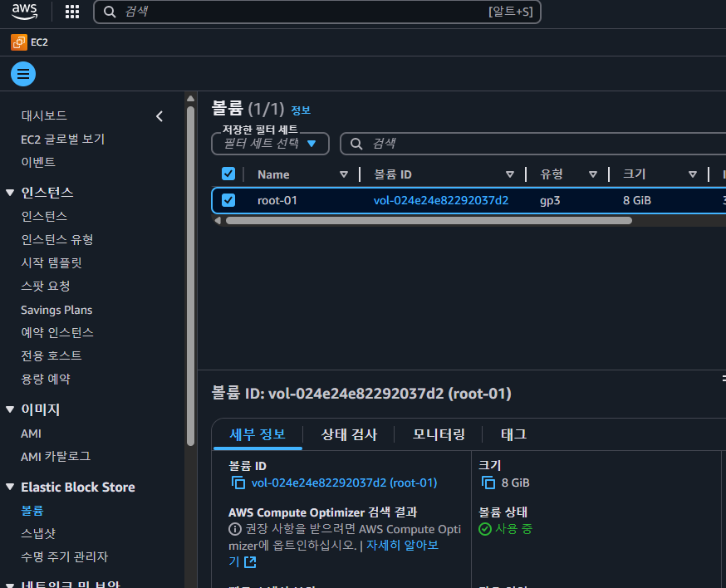Open EC2 글로벌 보기 in sidebar
The image size is (726, 588).
coord(63,139)
